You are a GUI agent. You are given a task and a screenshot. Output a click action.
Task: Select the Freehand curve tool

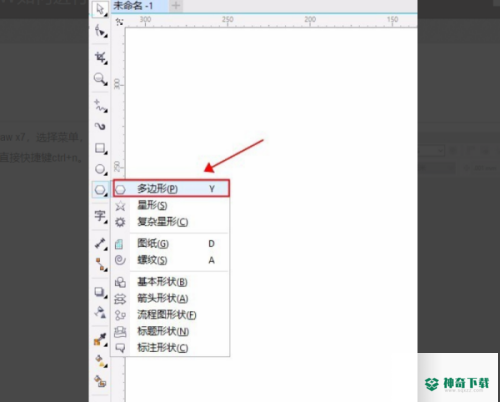(100, 105)
